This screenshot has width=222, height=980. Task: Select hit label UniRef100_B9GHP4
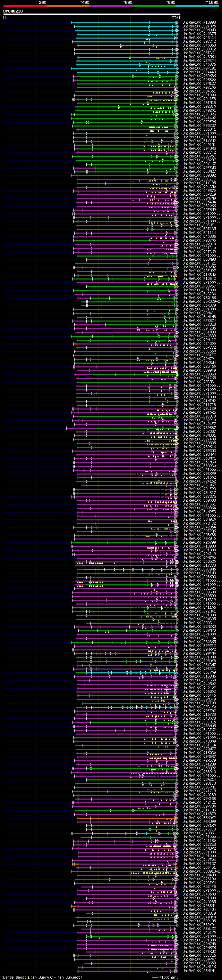click(199, 455)
